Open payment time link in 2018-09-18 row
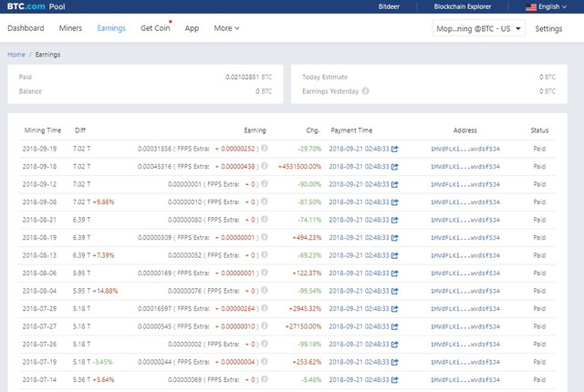The width and height of the screenshot is (584, 392). 359,167
